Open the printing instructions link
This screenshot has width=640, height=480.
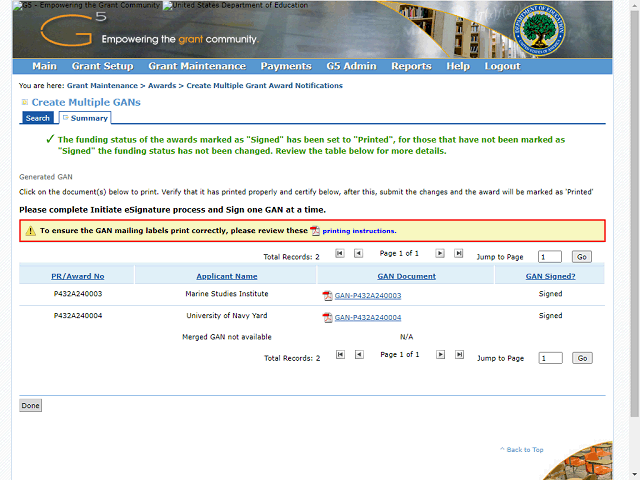point(358,231)
